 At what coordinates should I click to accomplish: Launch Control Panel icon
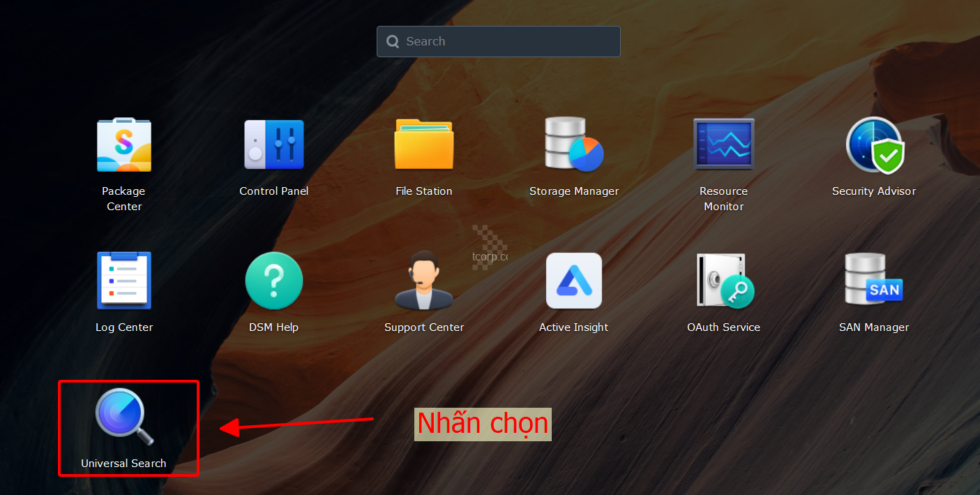pos(273,145)
